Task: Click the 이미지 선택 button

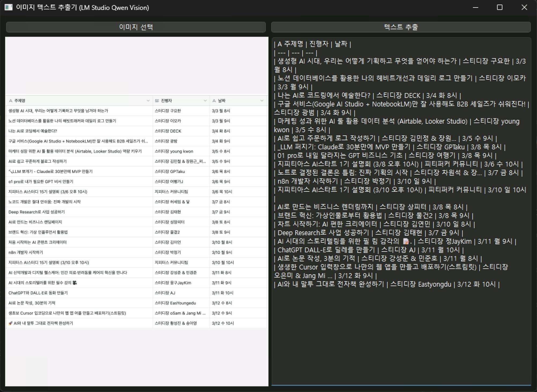Action: point(136,27)
